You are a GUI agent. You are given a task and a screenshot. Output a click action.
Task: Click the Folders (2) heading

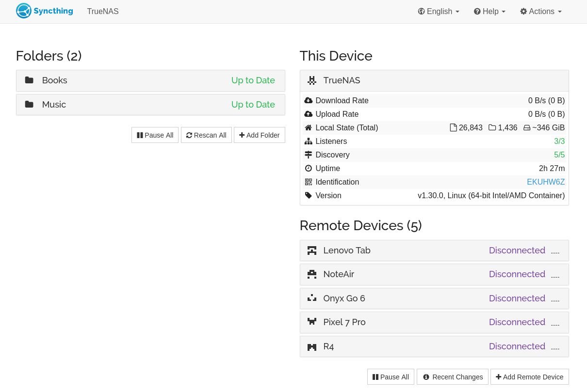49,56
